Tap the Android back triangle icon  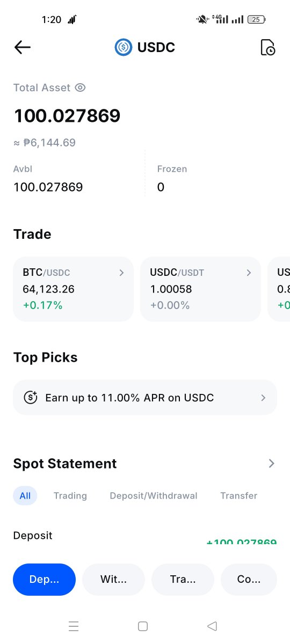pyautogui.click(x=212, y=626)
